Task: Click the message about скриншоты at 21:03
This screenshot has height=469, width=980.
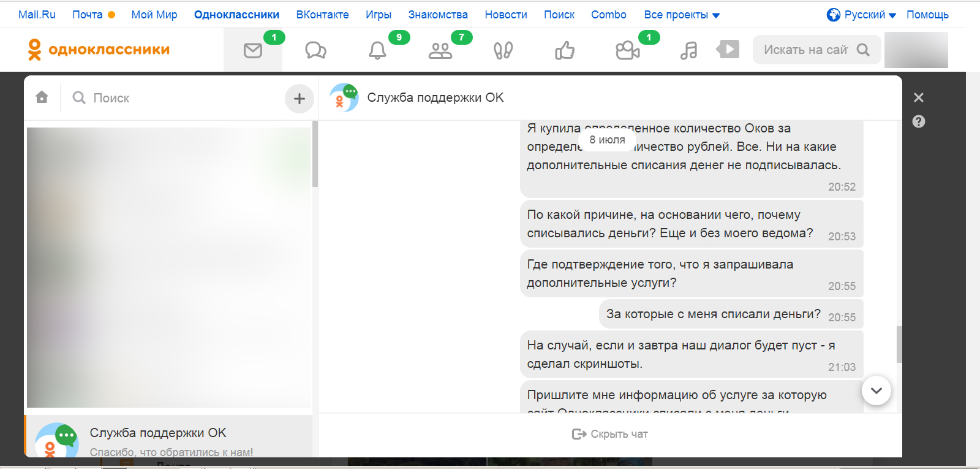Action: tap(692, 354)
